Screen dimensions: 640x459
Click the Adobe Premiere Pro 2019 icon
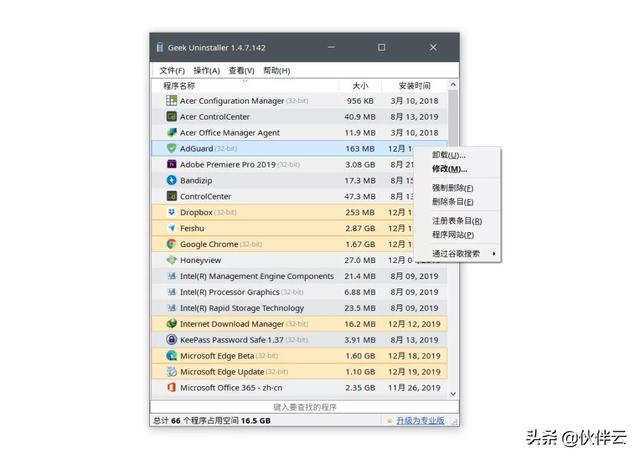click(171, 164)
